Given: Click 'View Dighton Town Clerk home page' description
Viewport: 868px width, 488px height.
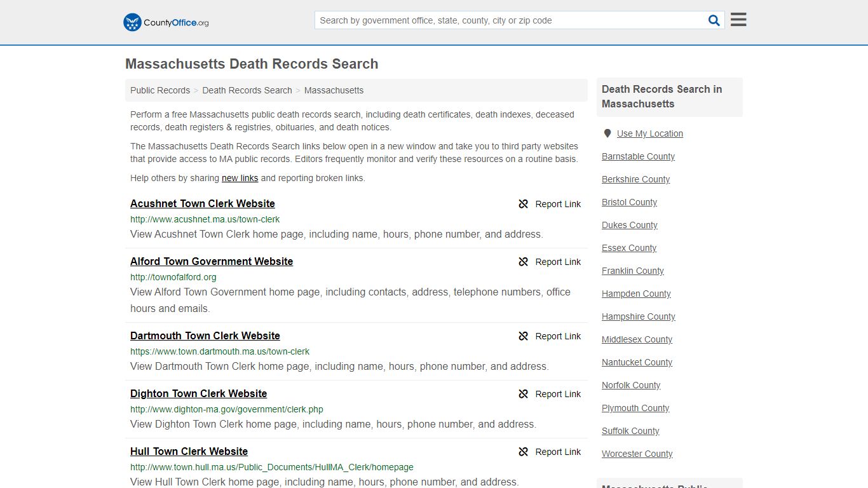Looking at the screenshot, I should click(x=333, y=424).
